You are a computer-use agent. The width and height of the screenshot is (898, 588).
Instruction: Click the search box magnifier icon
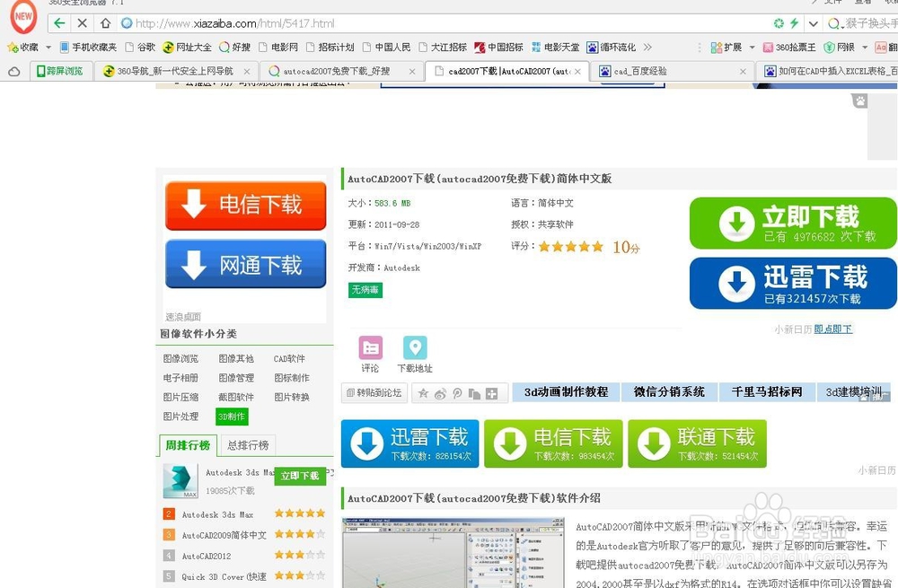(834, 23)
